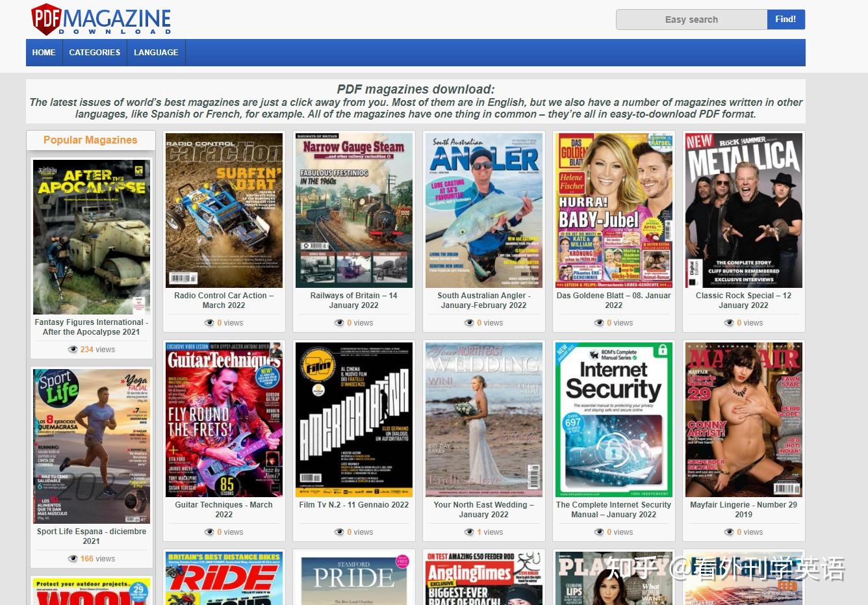Click the '1 views' count text
Viewport: 868px width, 605px height.
coord(490,532)
